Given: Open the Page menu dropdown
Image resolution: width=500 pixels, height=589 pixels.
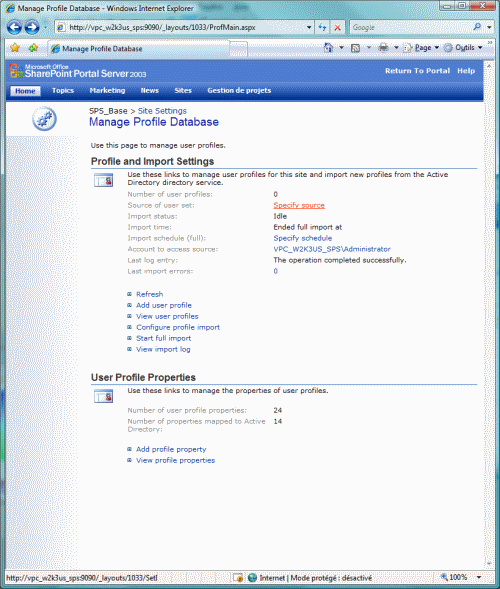Looking at the screenshot, I should (x=421, y=48).
